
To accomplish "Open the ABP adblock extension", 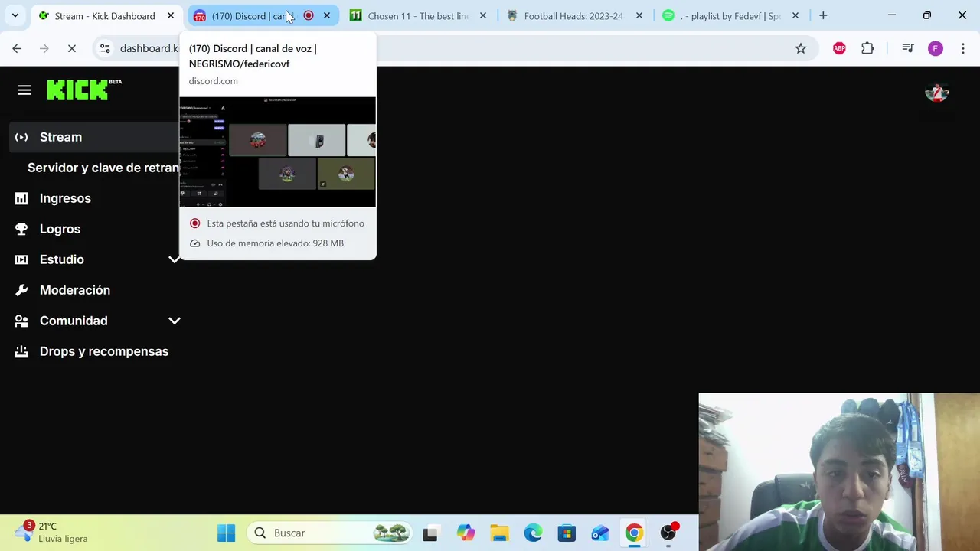I will (x=839, y=48).
